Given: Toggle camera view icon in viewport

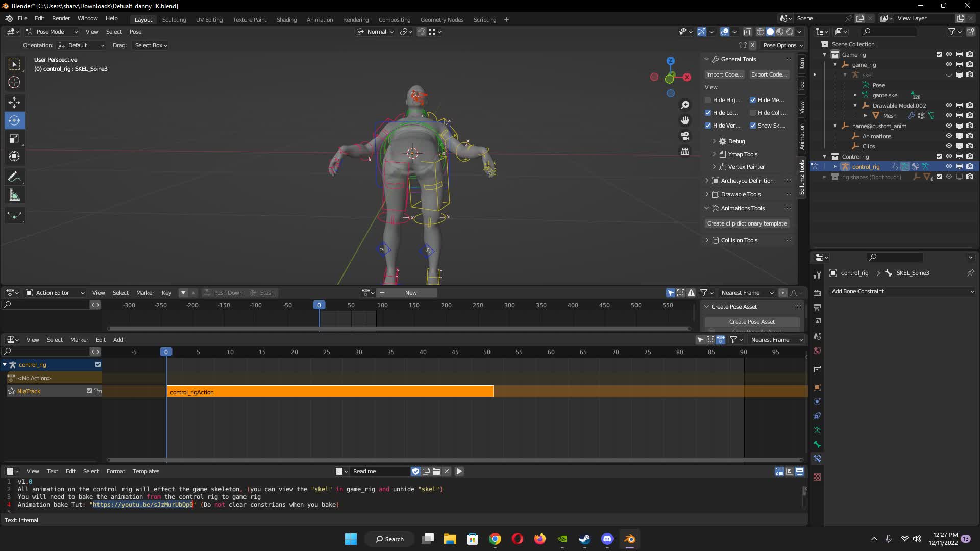Looking at the screenshot, I should 685,136.
